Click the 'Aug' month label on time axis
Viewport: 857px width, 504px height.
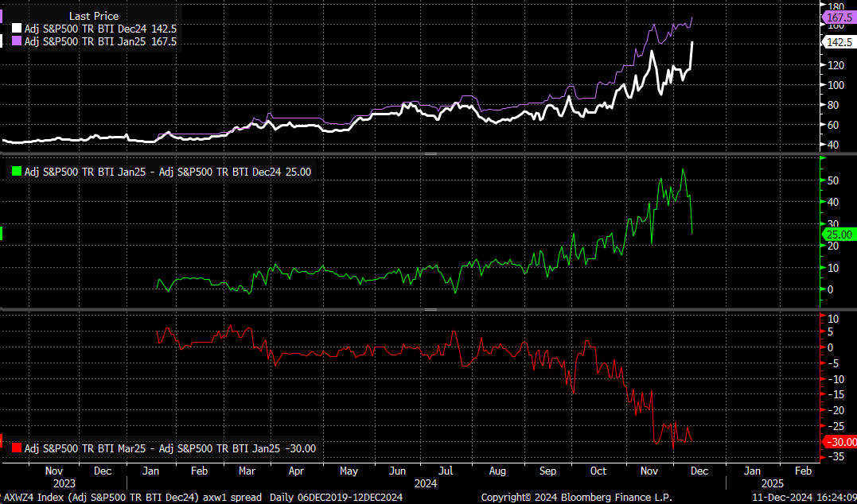498,470
